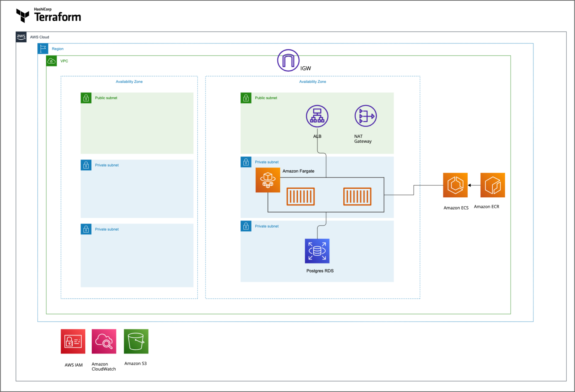Click the Public subnet label in right zone
This screenshot has width=575, height=392.
[x=266, y=98]
